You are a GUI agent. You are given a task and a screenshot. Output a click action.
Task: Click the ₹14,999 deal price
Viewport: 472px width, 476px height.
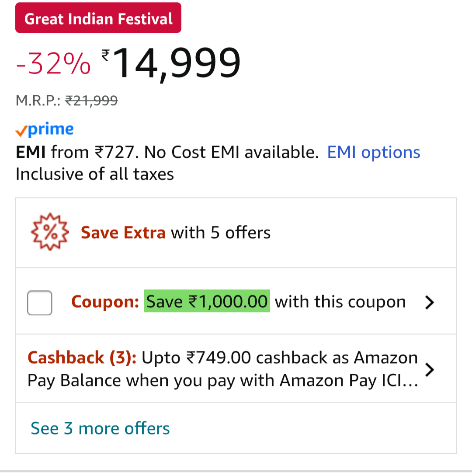(x=171, y=63)
